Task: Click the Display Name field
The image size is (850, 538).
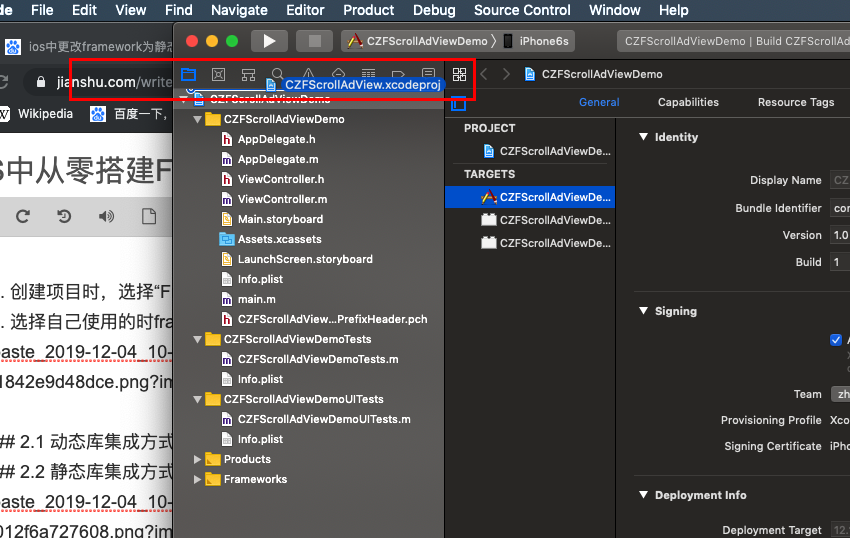Action: (x=840, y=180)
